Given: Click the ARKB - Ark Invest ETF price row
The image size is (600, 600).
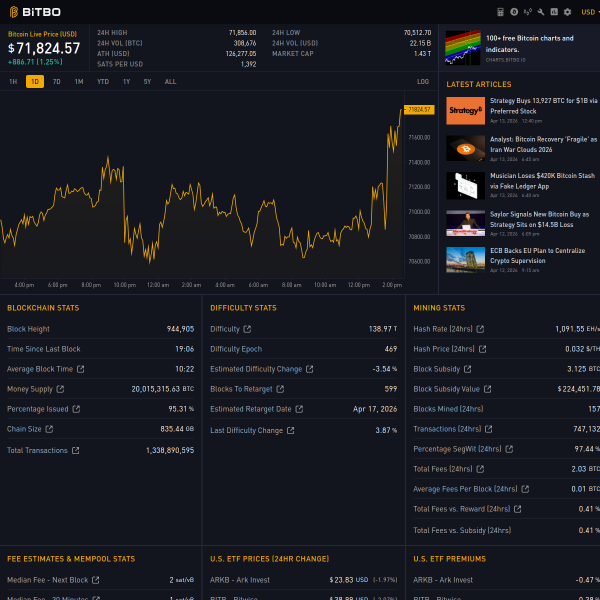Looking at the screenshot, I should pos(303,580).
